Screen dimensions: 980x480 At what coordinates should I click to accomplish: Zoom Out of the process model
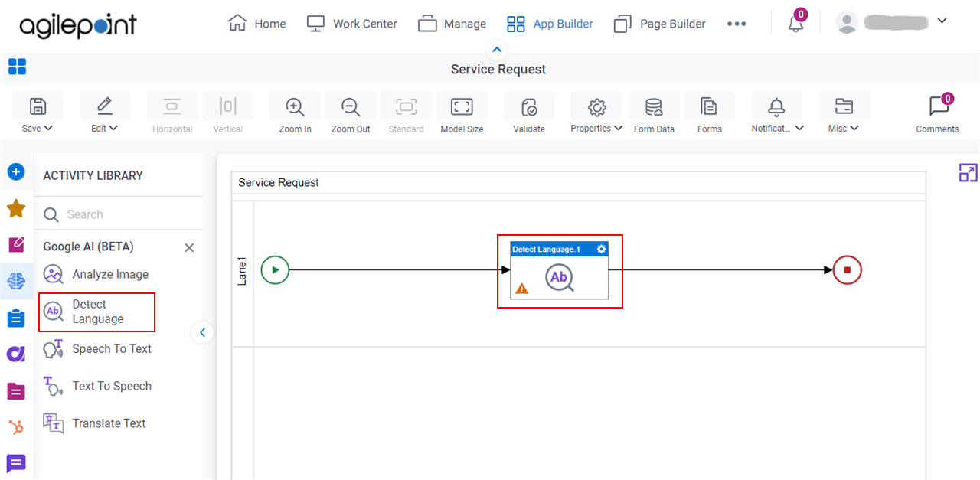(x=351, y=113)
